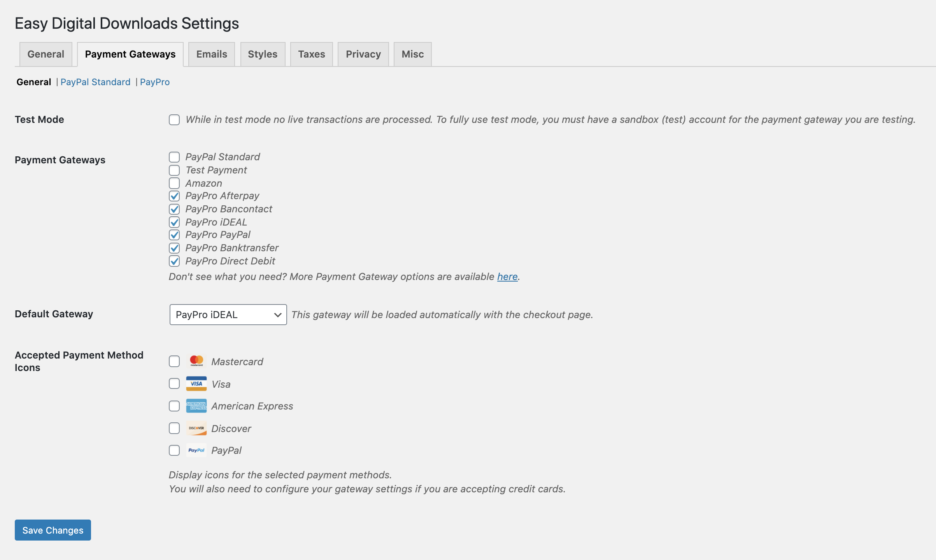Open the Default Gateway dropdown
Viewport: 936px width, 560px height.
pos(228,315)
